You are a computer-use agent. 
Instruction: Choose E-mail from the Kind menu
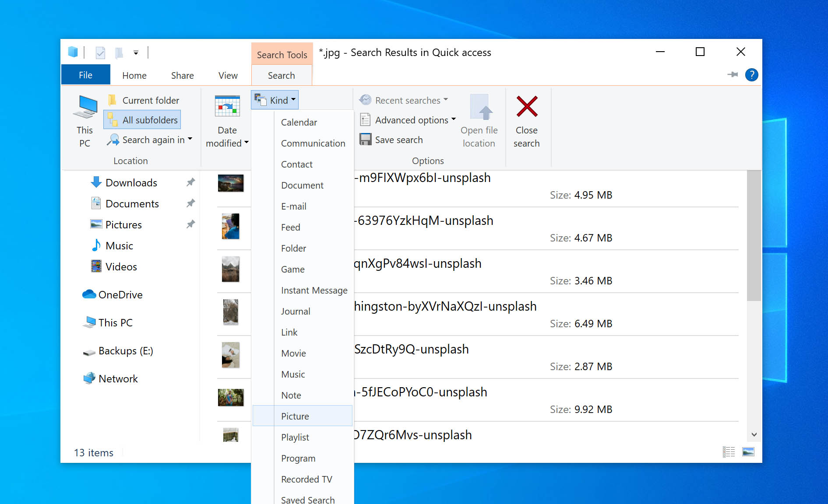coord(303,206)
